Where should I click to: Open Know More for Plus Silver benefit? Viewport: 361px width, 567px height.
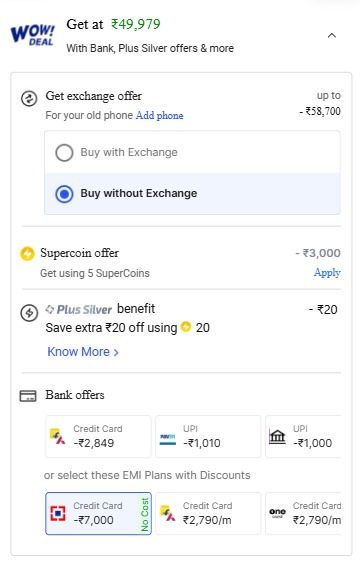point(83,351)
